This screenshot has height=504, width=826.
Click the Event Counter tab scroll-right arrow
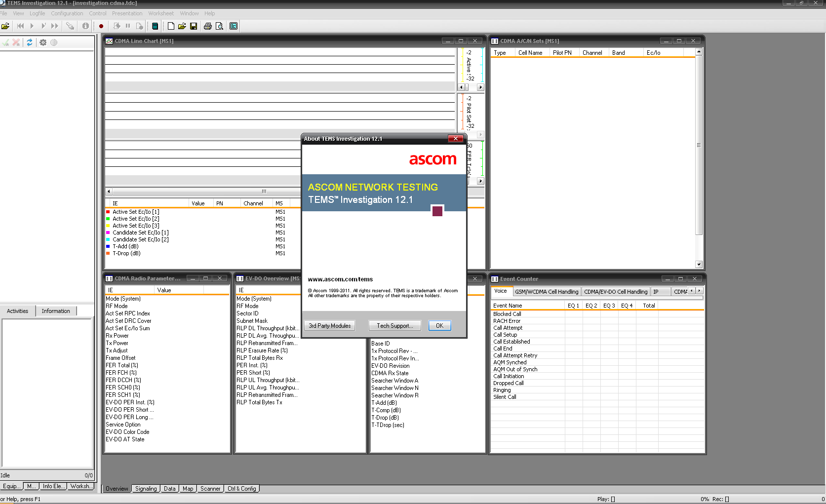pos(700,291)
